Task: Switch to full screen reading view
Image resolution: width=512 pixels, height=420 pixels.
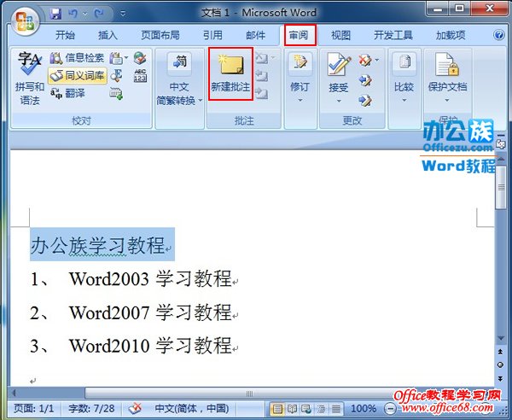Action: pyautogui.click(x=292, y=409)
